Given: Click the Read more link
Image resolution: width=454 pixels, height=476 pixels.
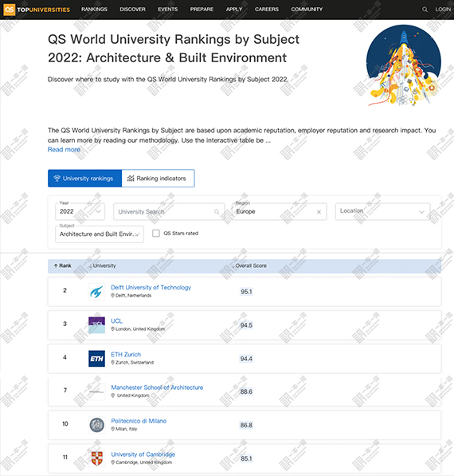Looking at the screenshot, I should click(64, 150).
